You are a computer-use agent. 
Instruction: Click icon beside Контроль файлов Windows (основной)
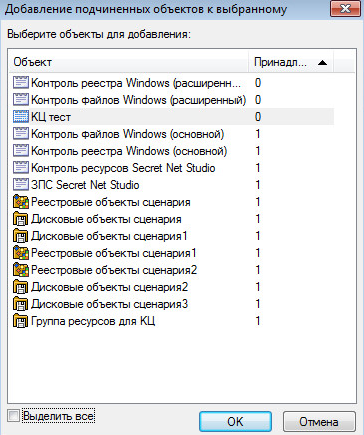tap(21, 134)
